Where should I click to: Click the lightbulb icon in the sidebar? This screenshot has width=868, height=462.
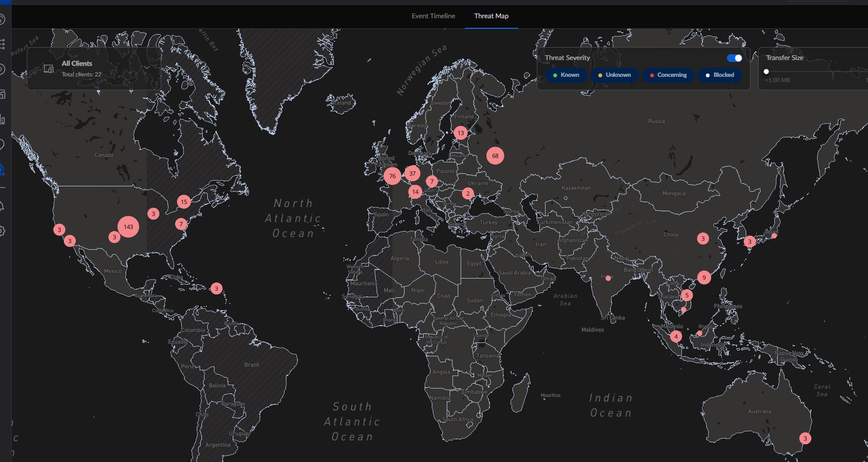pyautogui.click(x=2, y=144)
